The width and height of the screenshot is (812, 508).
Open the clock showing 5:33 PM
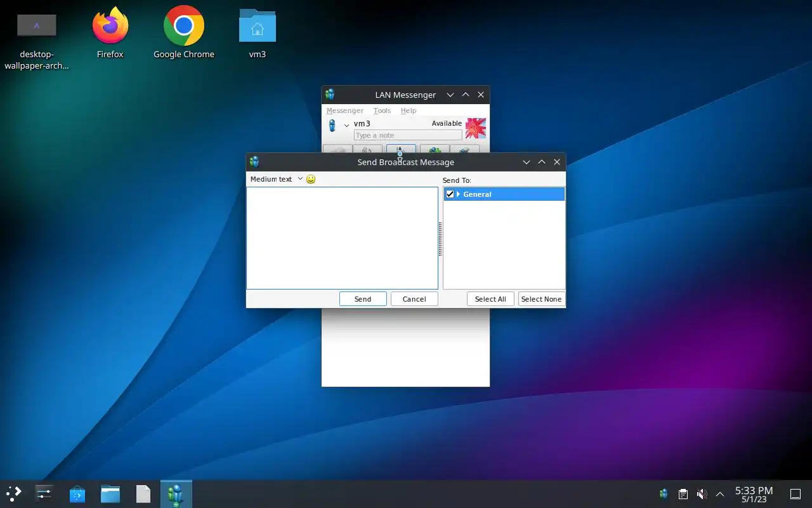tap(754, 494)
